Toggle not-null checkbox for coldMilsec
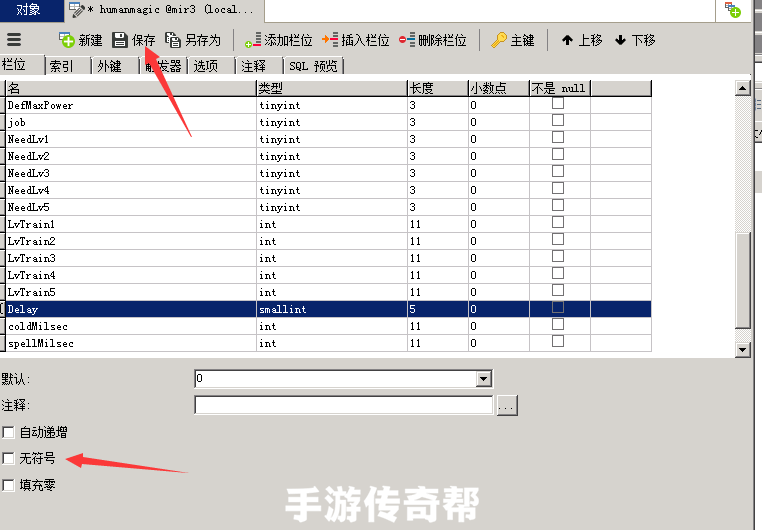762x530 pixels. coord(558,324)
